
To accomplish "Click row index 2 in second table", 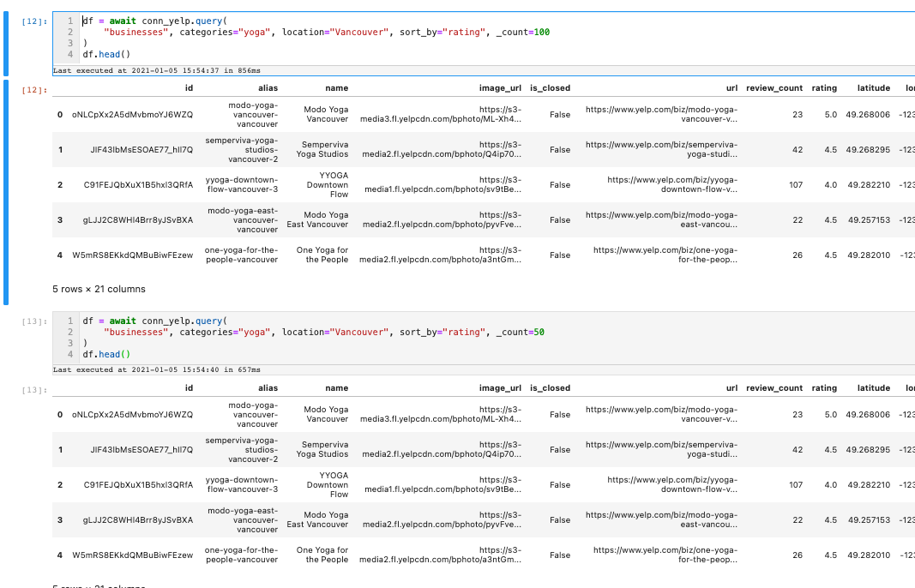I will click(60, 485).
